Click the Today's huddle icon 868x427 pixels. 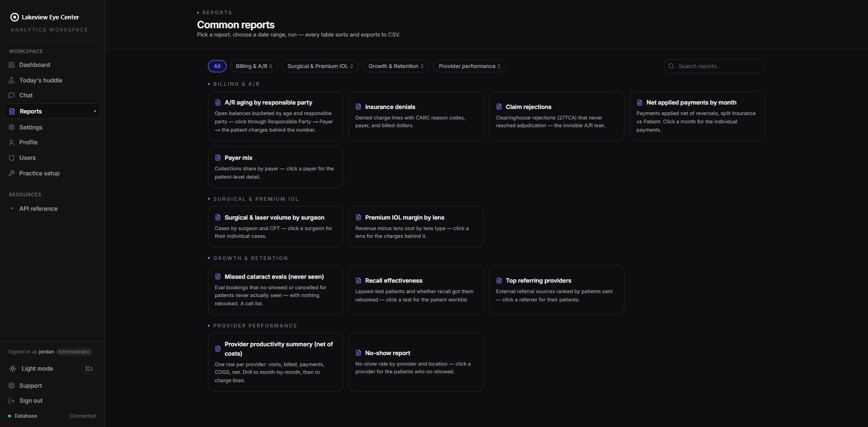(x=12, y=80)
